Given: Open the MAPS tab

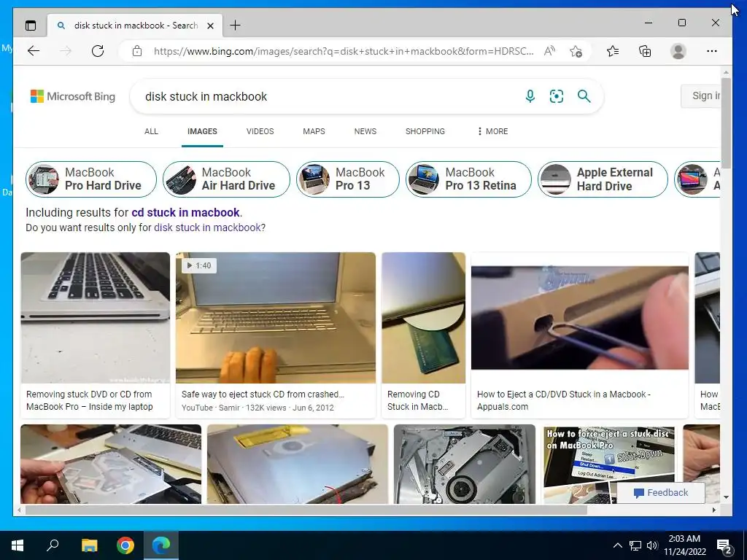Looking at the screenshot, I should [x=314, y=131].
